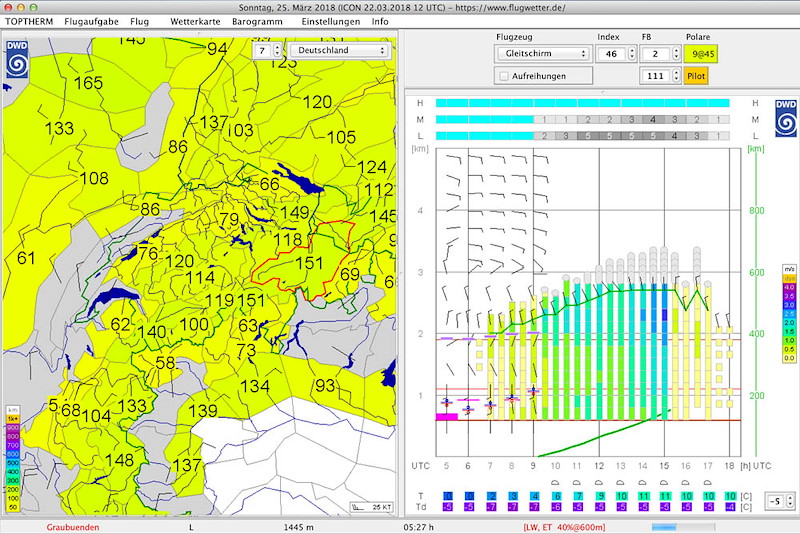Click the orange Pilot button
This screenshot has width=800, height=534.
(696, 76)
